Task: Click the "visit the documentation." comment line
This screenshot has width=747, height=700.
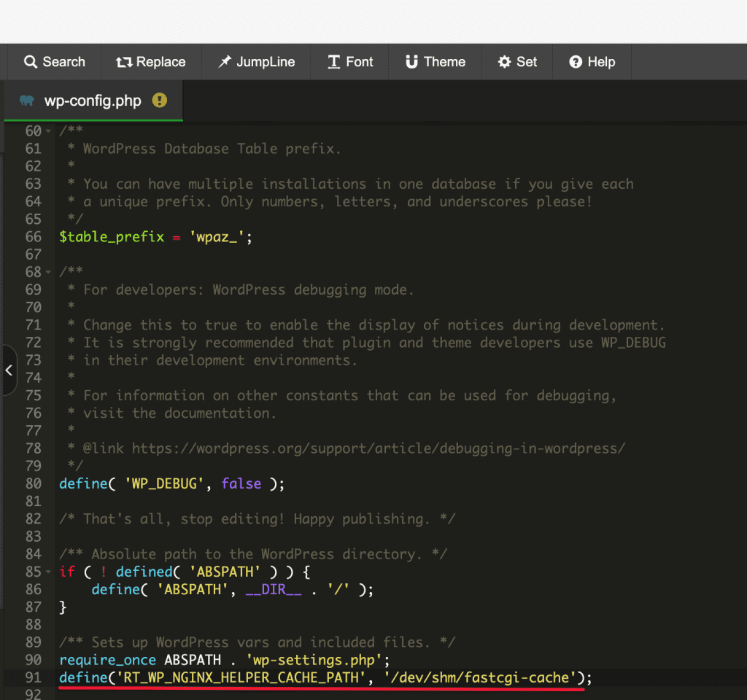Action: coord(180,413)
